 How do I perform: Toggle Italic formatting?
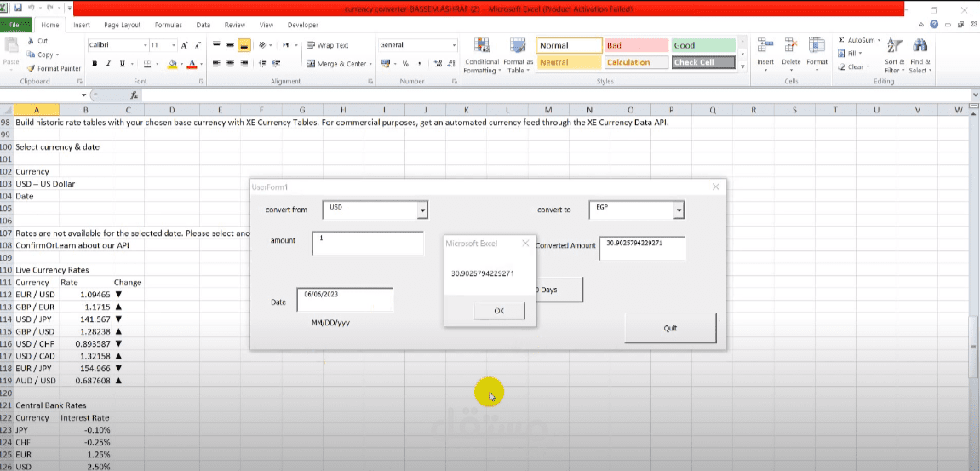coord(108,64)
